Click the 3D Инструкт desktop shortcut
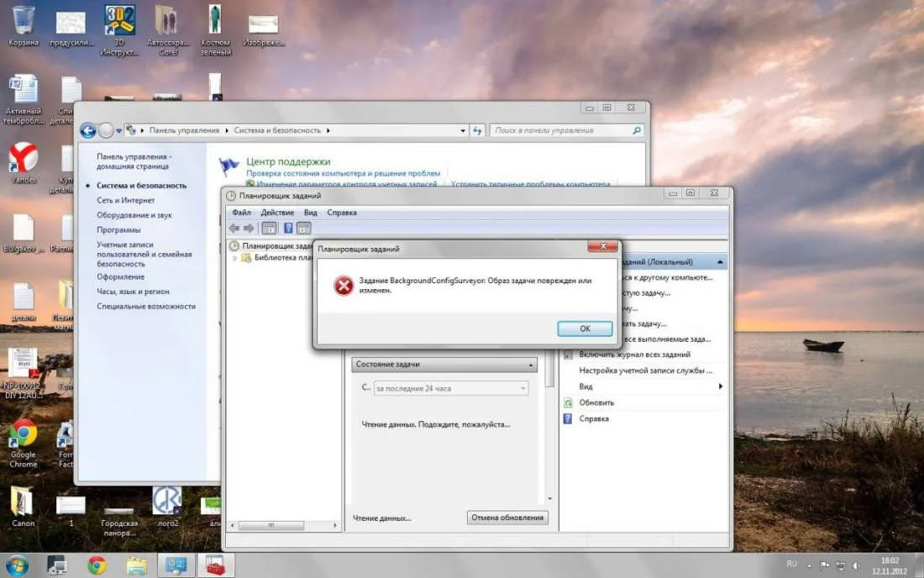Viewport: 924px width, 578px height. [x=119, y=29]
